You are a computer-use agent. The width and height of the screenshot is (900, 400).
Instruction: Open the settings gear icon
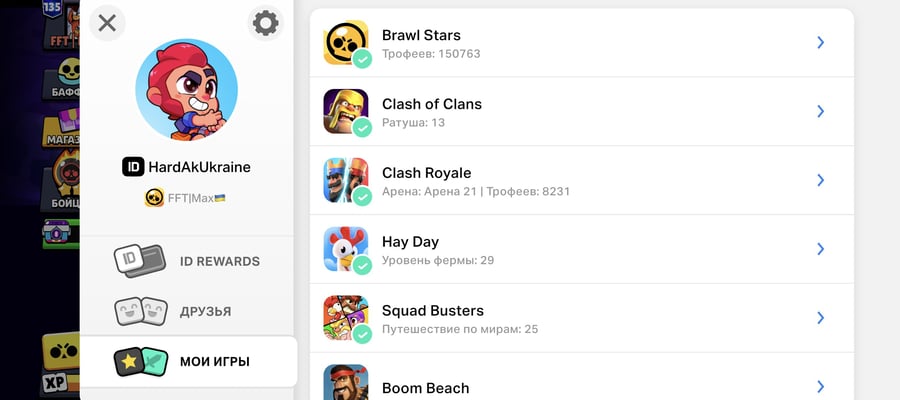click(x=265, y=24)
